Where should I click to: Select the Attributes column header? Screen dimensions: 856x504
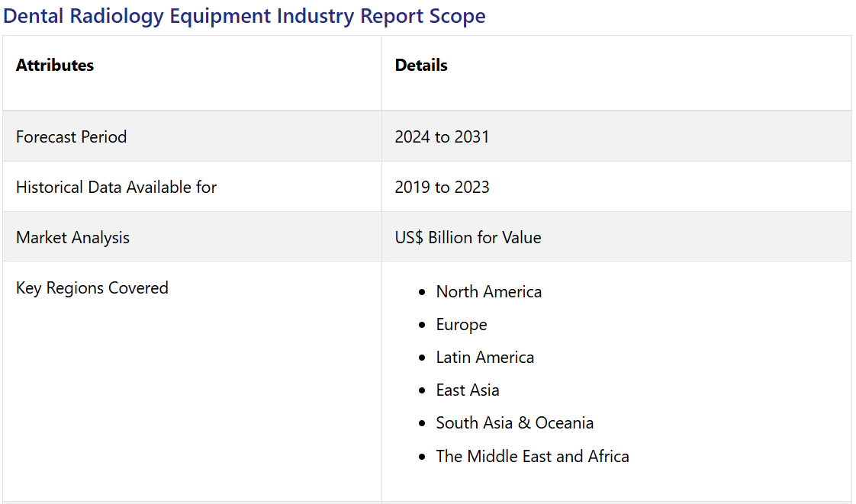pos(55,66)
